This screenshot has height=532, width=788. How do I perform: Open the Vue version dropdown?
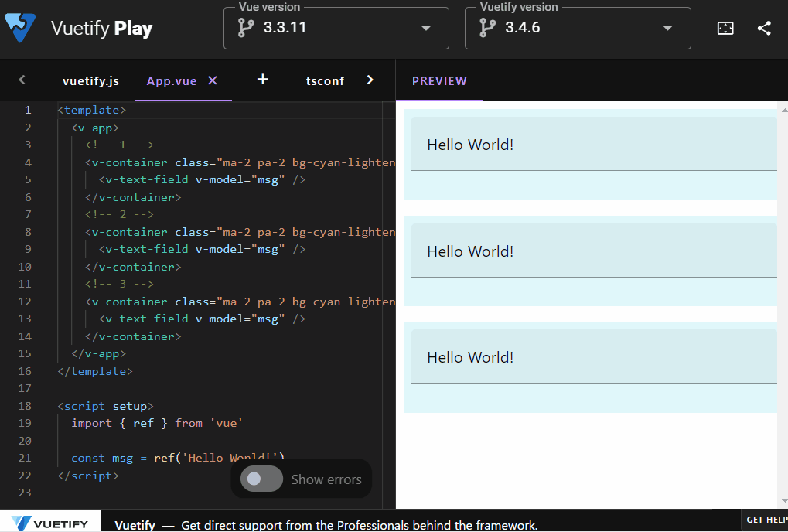tap(425, 28)
